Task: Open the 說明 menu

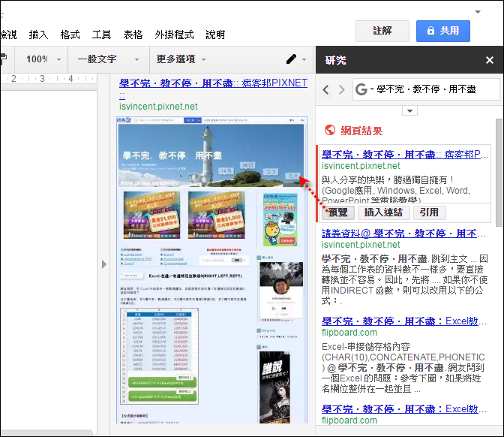Action: pos(215,35)
